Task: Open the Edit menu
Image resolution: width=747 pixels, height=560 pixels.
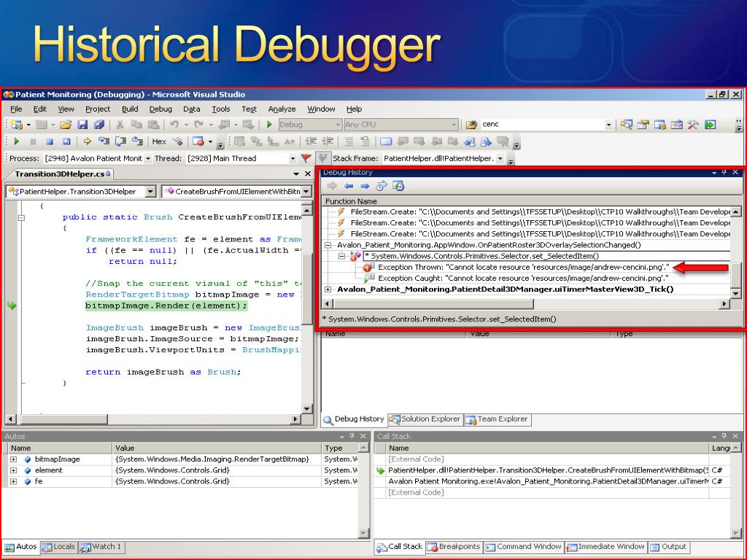Action: point(40,109)
